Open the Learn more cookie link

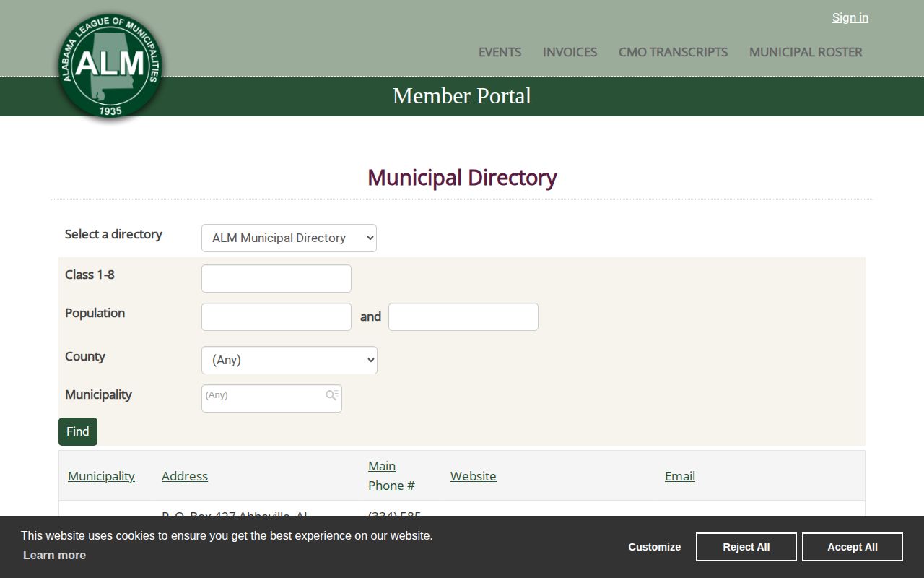(54, 555)
